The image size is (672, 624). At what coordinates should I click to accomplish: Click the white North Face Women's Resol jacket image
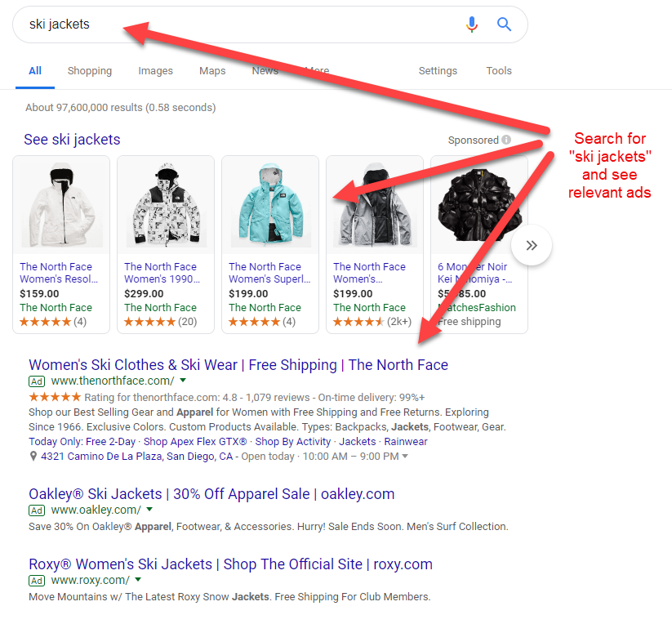[x=62, y=205]
